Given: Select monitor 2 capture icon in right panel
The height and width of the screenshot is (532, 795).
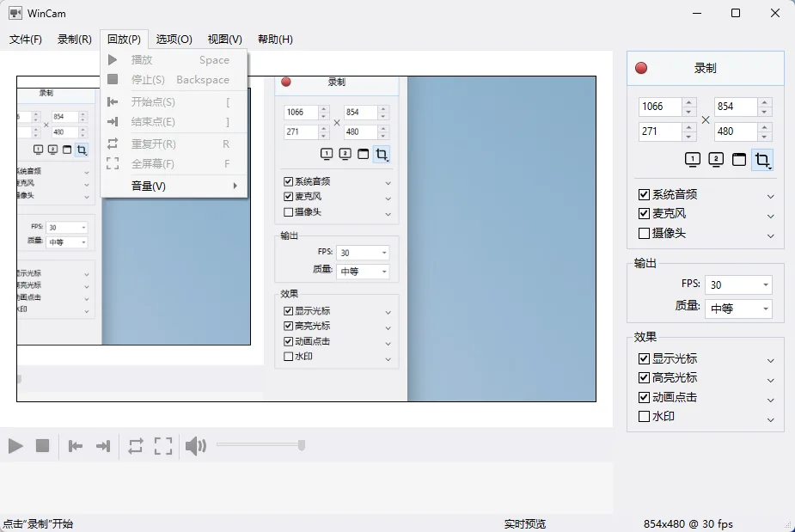Looking at the screenshot, I should point(716,160).
